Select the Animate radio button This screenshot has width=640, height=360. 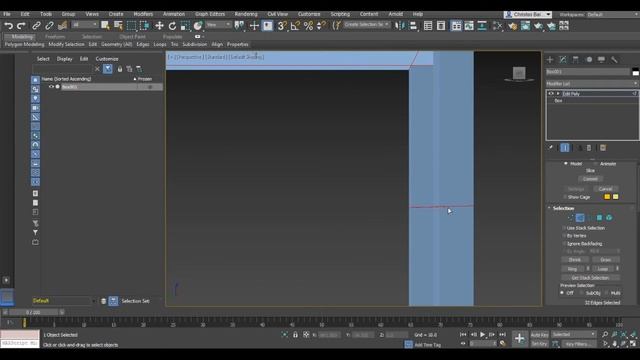tap(596, 164)
